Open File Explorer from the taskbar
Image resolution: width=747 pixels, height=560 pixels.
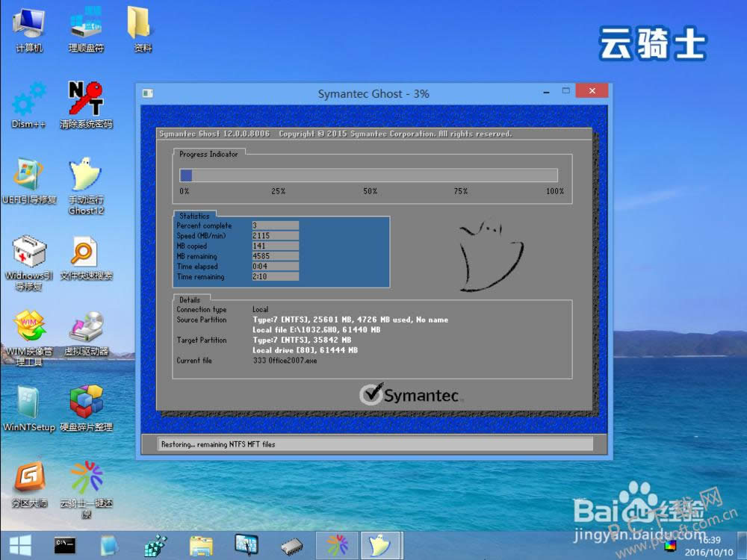tap(200, 545)
